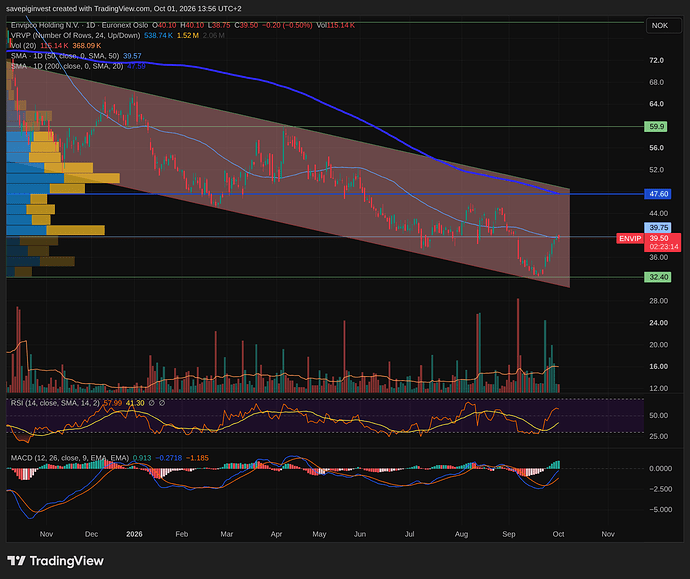Click the 72.0 price axis value
Screen dimensions: 690x579
pos(656,61)
